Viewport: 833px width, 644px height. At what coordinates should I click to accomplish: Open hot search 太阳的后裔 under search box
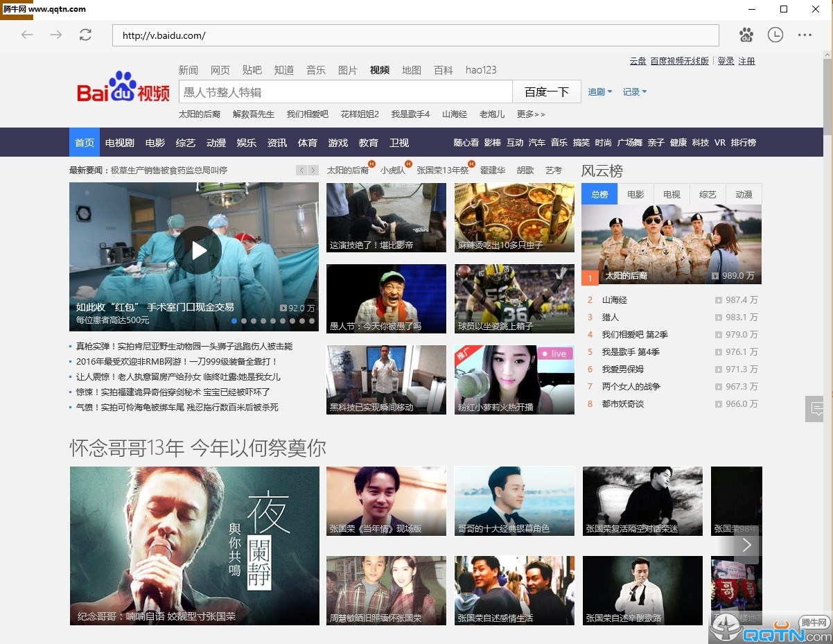click(x=200, y=114)
